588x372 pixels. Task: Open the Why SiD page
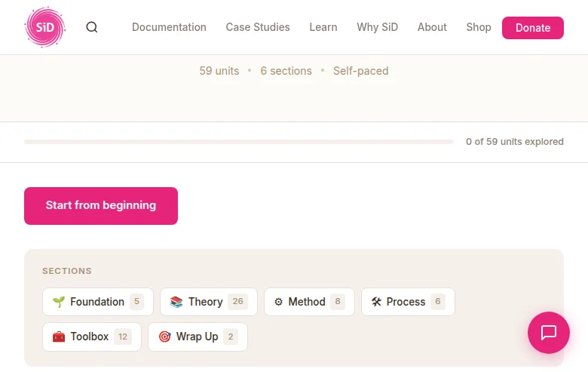(x=377, y=27)
